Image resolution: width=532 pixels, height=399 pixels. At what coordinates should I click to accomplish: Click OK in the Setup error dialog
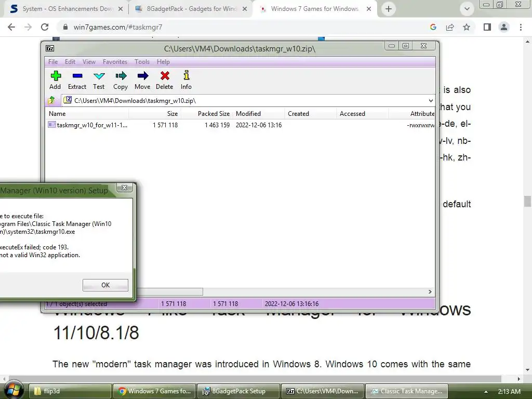pos(105,285)
